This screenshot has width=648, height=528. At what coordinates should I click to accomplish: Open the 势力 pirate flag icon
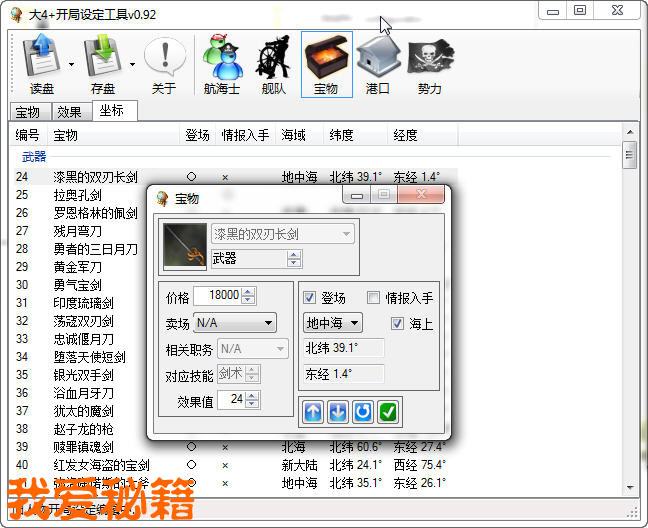(430, 64)
